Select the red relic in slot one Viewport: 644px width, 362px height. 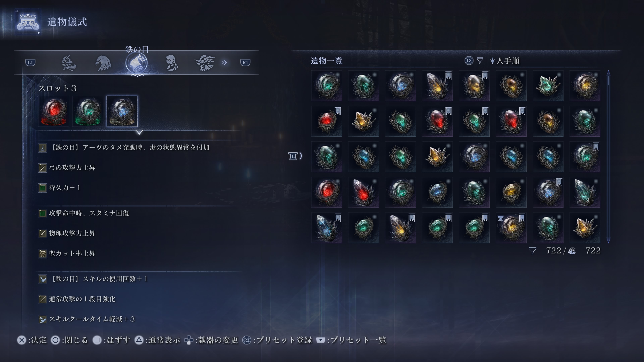coord(54,111)
